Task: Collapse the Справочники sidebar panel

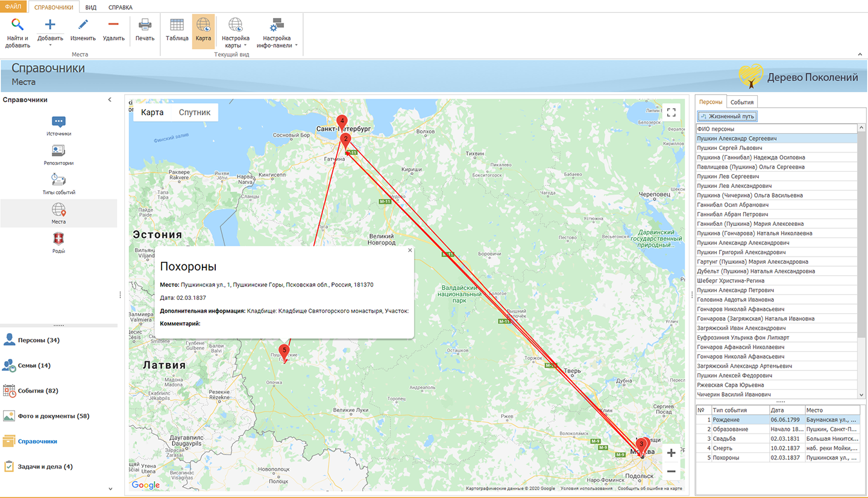Action: [x=110, y=100]
